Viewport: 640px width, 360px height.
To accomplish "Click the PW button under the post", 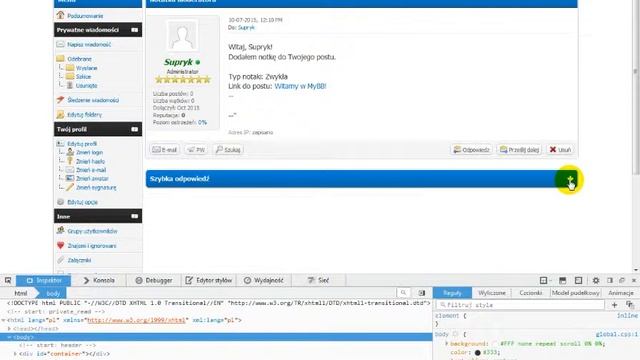I will pos(196,150).
